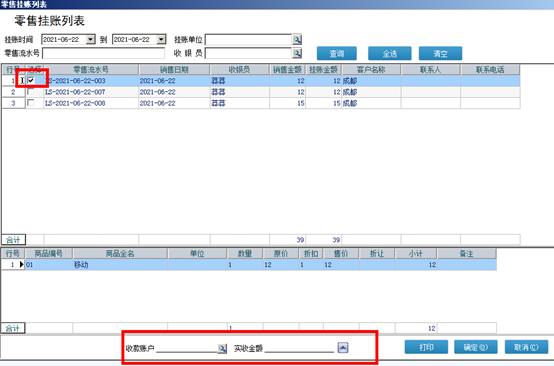Click the 客户名称 column header

coord(371,70)
